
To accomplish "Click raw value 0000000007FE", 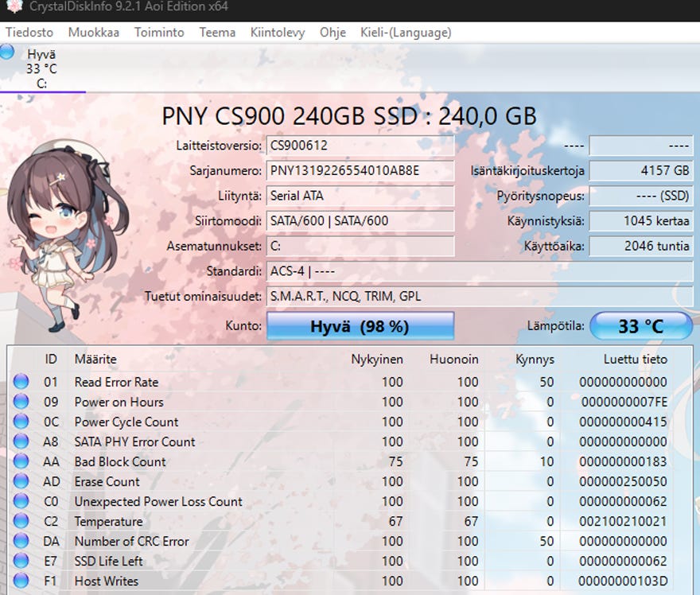I will [624, 402].
